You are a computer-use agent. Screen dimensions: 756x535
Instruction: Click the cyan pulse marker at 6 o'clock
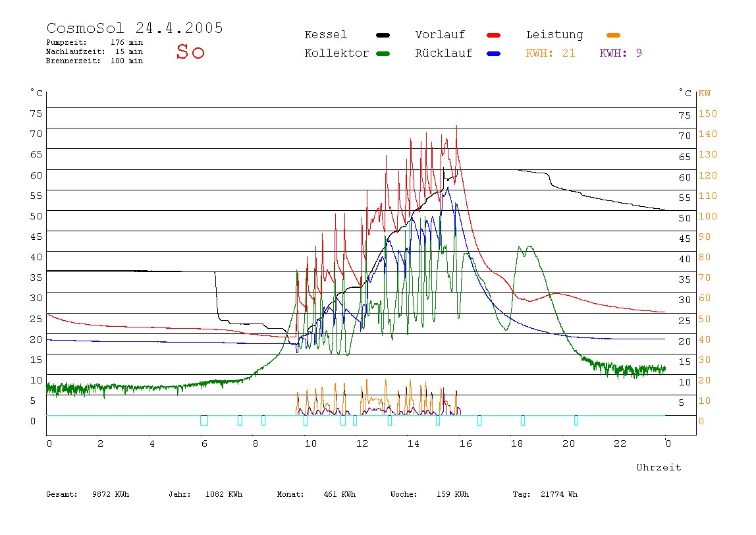(x=204, y=420)
